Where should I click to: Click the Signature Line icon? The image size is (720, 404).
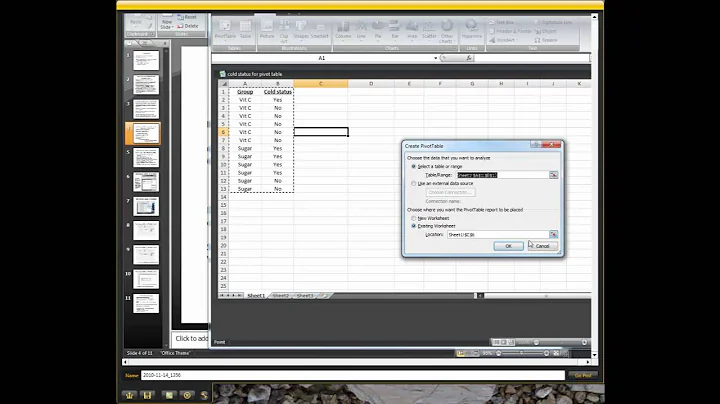(x=553, y=22)
